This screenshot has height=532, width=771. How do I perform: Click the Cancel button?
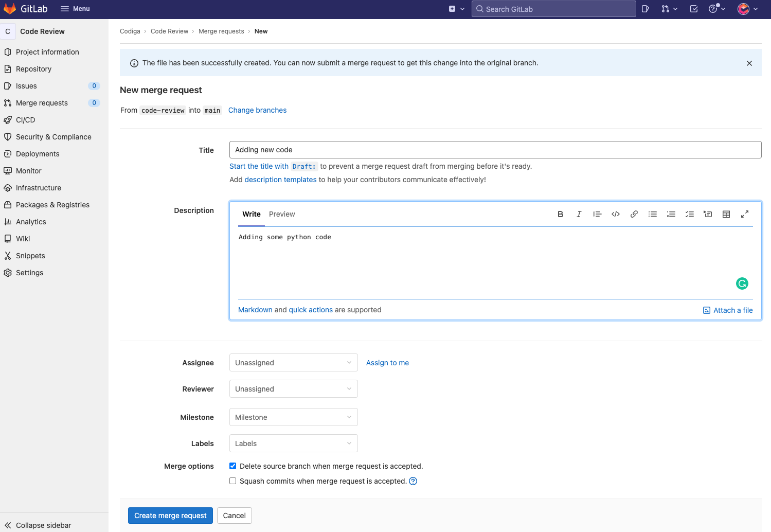(x=235, y=516)
